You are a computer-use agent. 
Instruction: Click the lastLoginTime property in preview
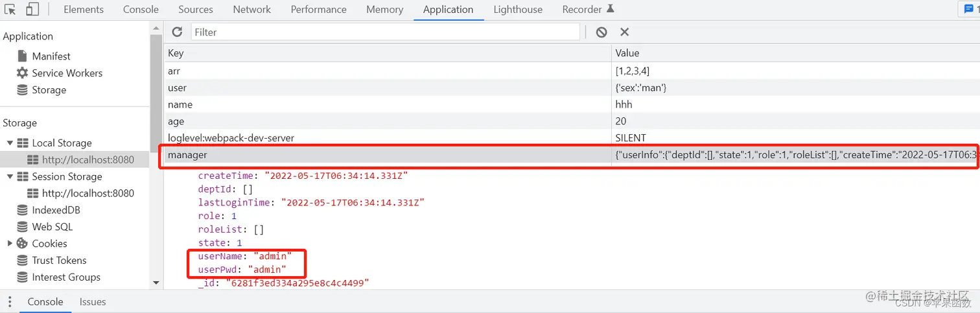[311, 203]
